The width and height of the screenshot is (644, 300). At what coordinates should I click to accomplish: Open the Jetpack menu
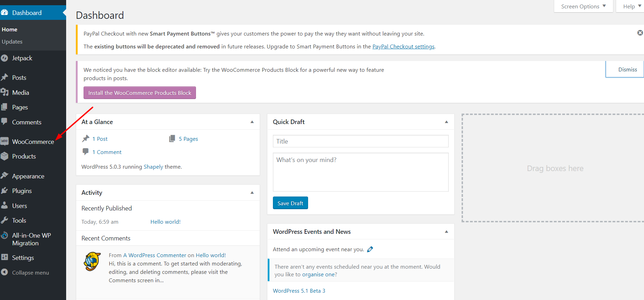[22, 58]
